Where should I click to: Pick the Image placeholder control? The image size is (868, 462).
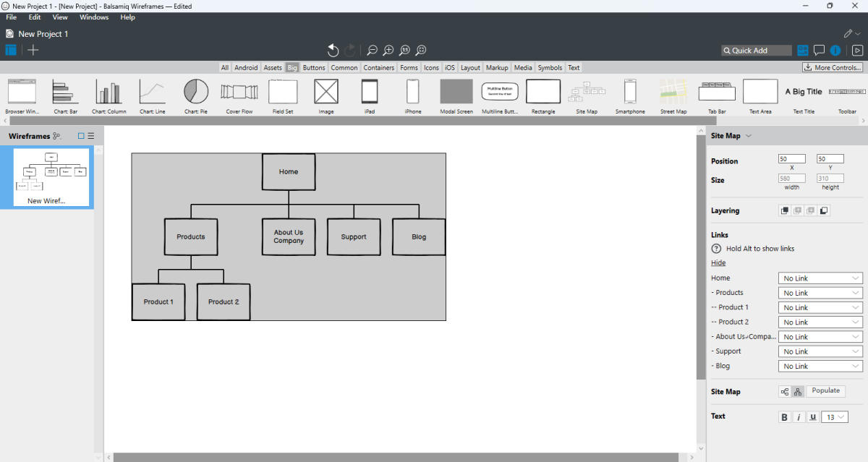pyautogui.click(x=326, y=96)
